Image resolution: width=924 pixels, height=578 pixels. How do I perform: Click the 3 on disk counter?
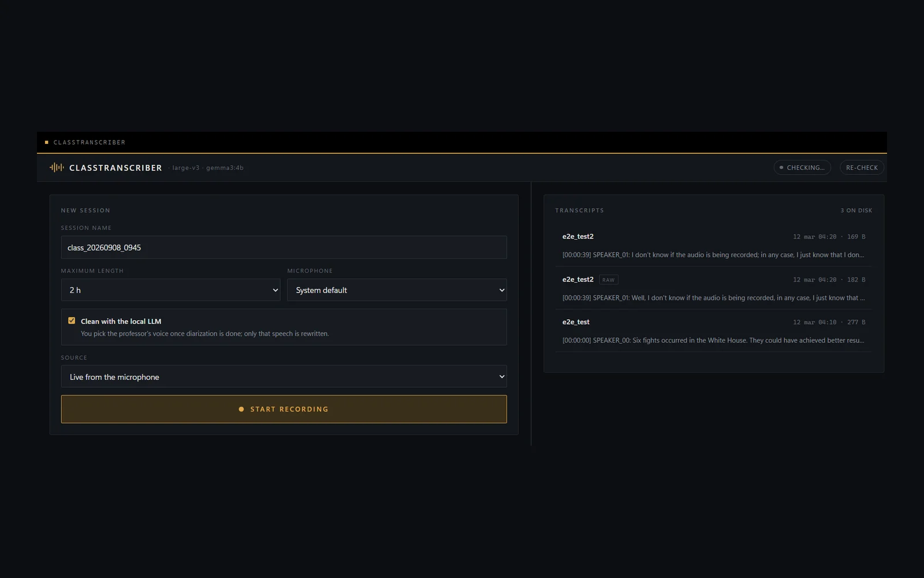click(x=856, y=210)
